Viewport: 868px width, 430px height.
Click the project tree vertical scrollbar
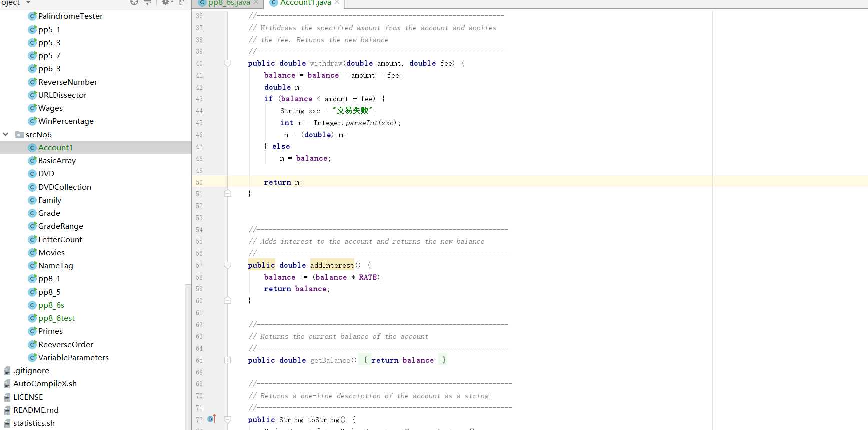point(188,357)
